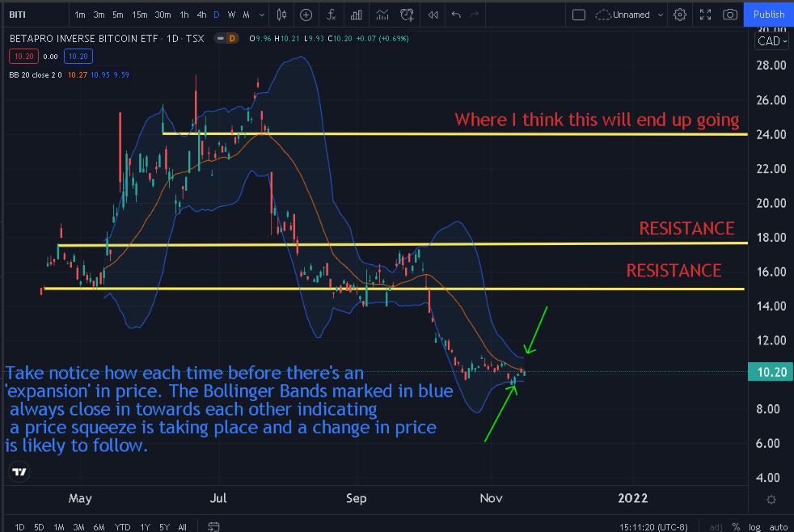
Task: Take a chart snapshot with camera icon
Action: (729, 15)
